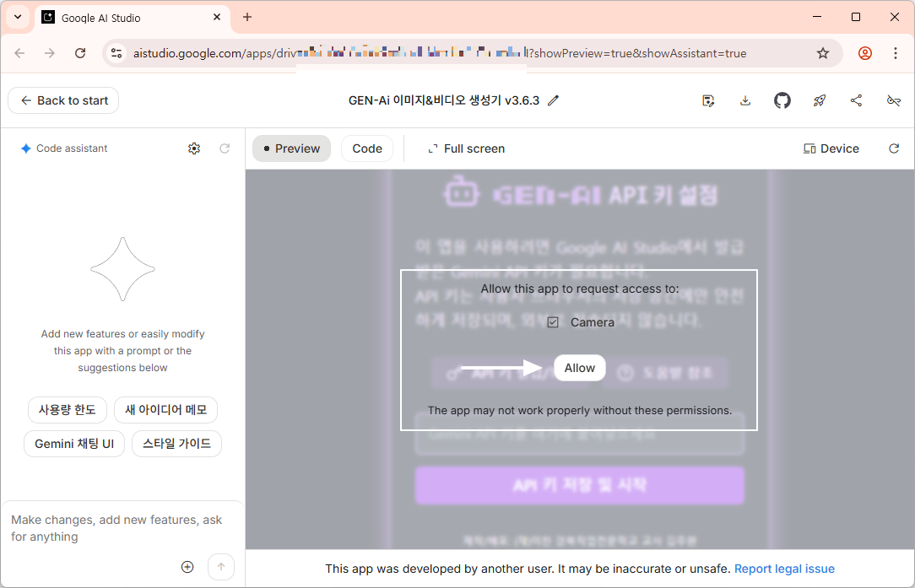The height and width of the screenshot is (588, 915).
Task: Open Chrome three-dot menu
Action: 895,53
